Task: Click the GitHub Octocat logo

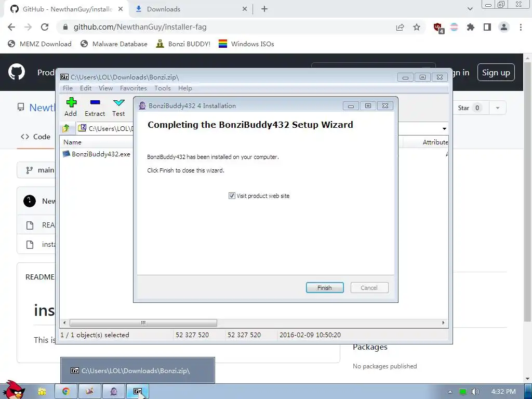Action: click(x=17, y=72)
